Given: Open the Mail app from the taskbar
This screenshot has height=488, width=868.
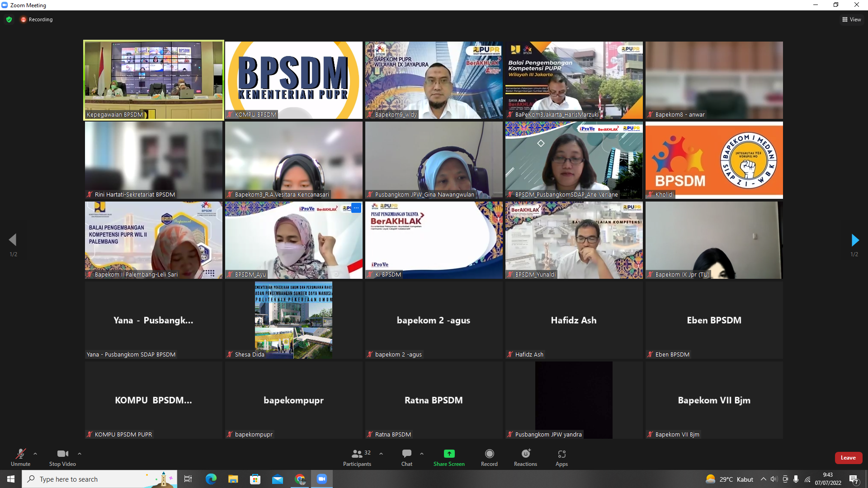Looking at the screenshot, I should tap(278, 479).
